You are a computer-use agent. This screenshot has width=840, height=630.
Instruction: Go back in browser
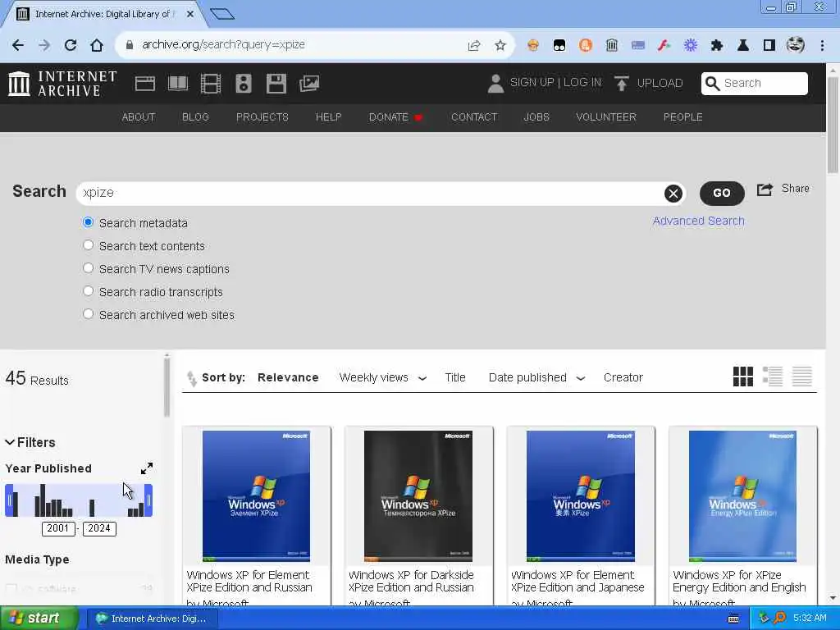coord(18,45)
